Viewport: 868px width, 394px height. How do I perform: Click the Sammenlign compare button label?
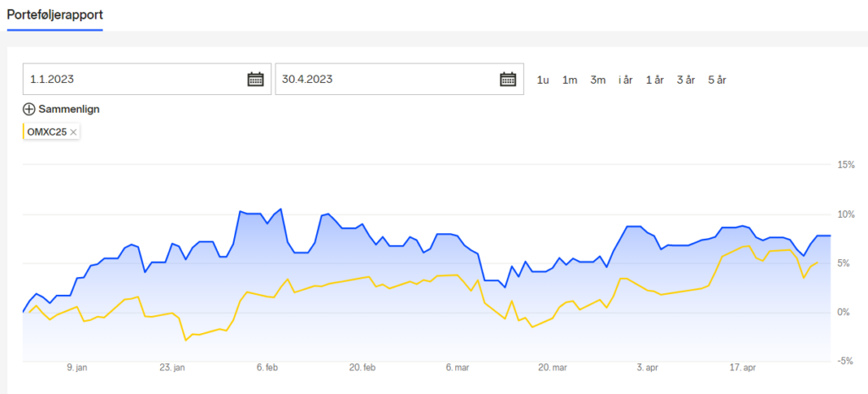coord(70,109)
